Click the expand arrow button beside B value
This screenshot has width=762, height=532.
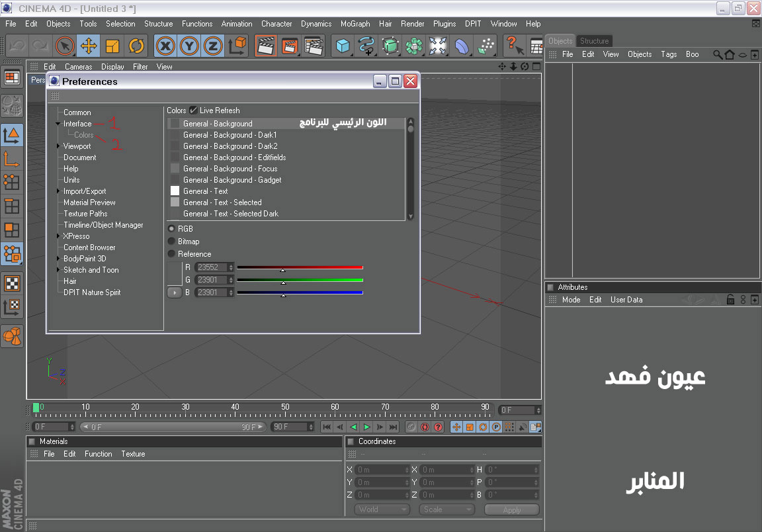tap(175, 292)
